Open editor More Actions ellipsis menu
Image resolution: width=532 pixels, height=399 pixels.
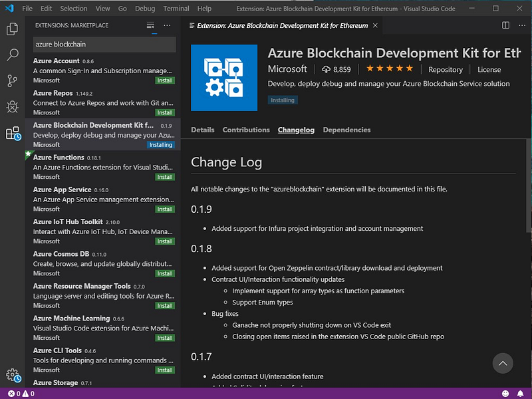click(x=521, y=25)
